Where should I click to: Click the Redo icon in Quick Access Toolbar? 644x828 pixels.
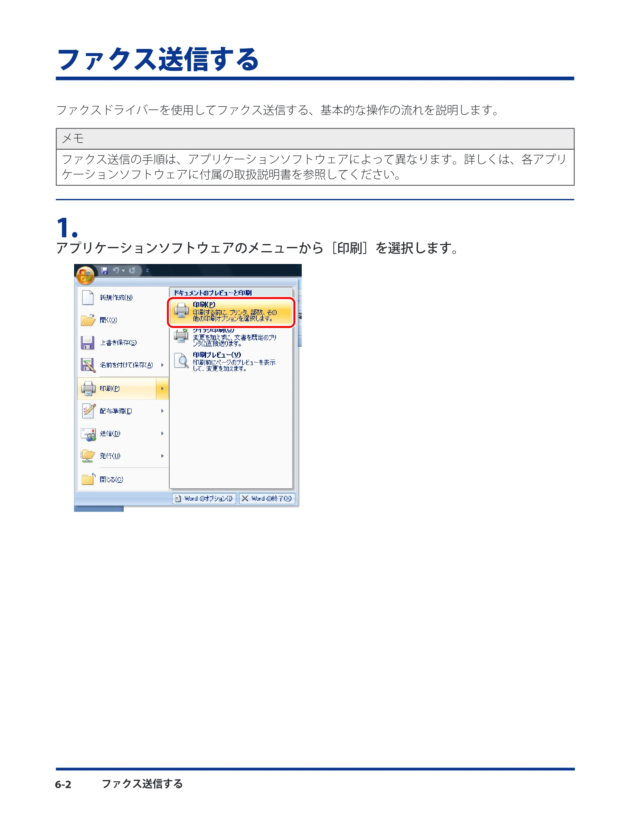pos(132,270)
